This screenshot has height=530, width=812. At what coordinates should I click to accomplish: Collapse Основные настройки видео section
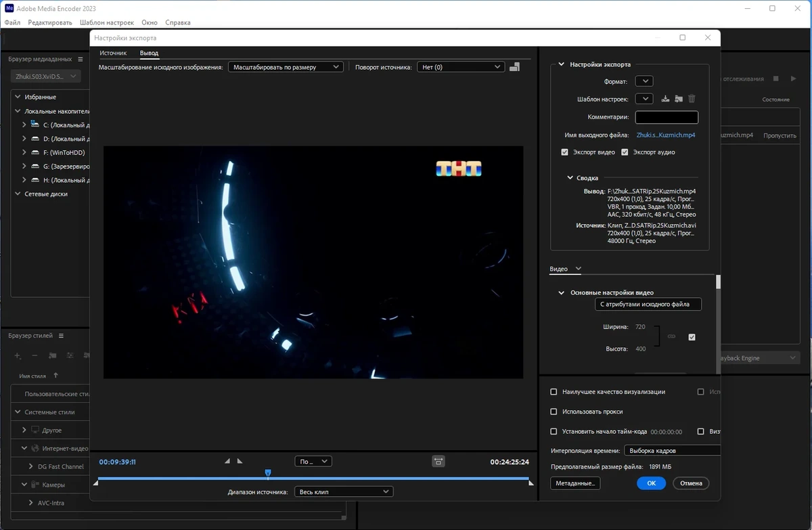[x=561, y=292]
